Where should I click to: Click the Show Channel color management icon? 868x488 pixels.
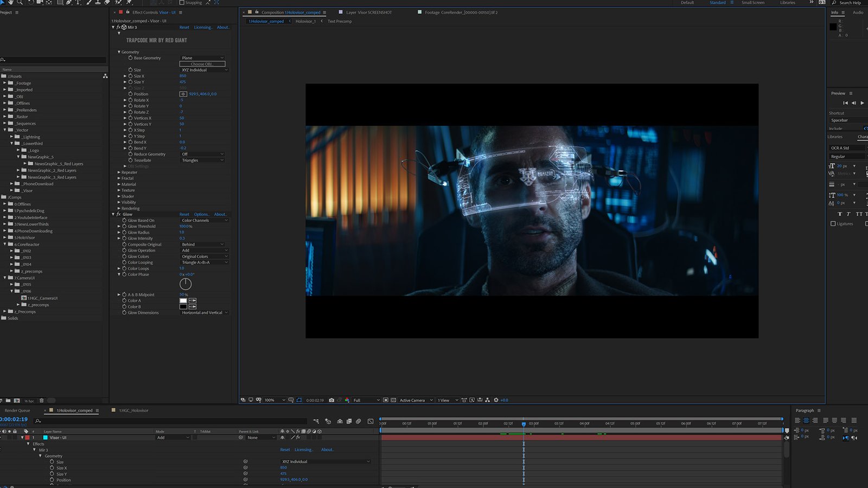click(347, 400)
